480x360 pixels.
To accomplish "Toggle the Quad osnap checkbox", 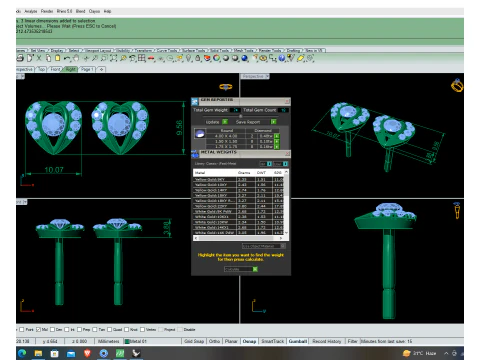I will [109, 330].
